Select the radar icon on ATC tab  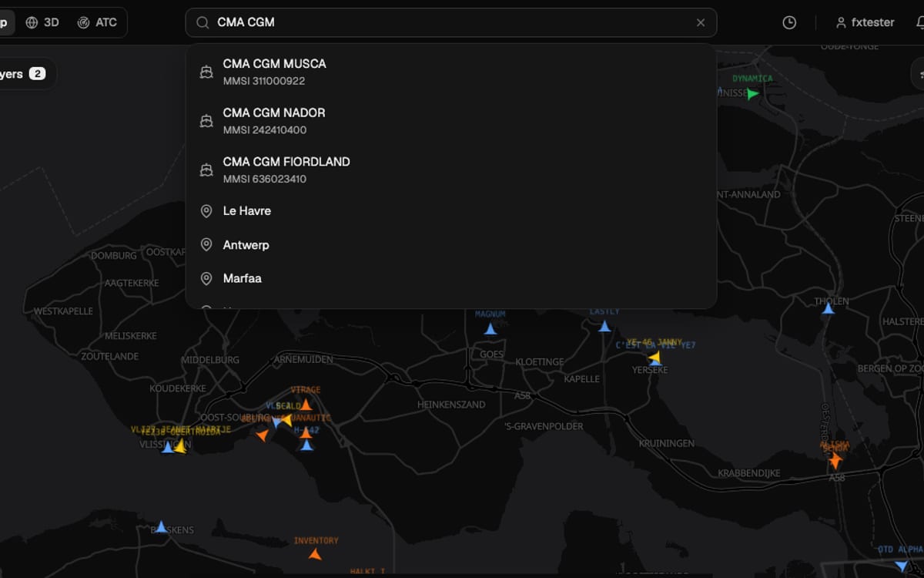pyautogui.click(x=83, y=22)
